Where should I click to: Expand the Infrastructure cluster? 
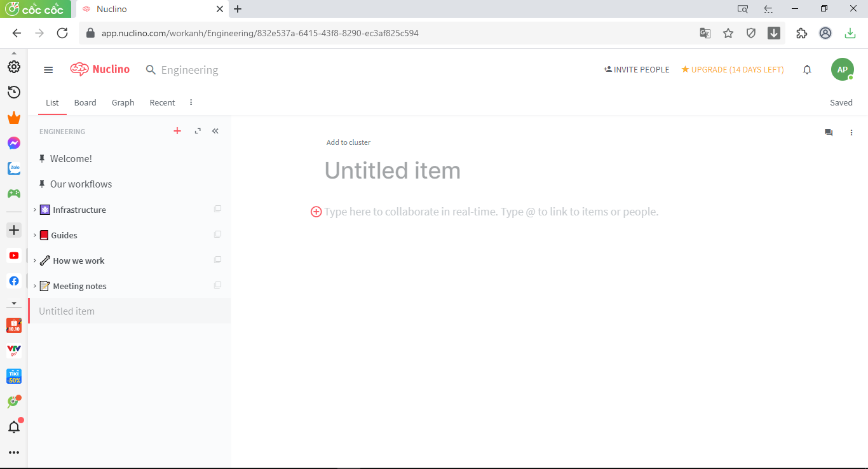(x=35, y=210)
